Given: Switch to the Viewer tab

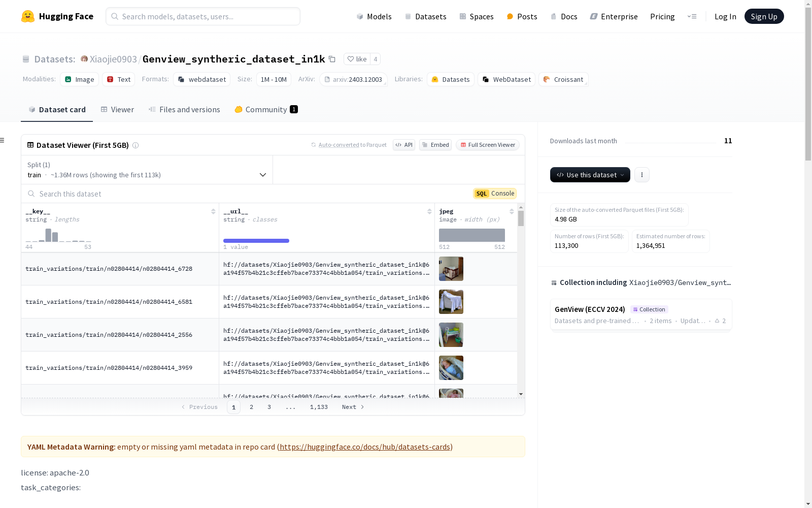Looking at the screenshot, I should 117,109.
